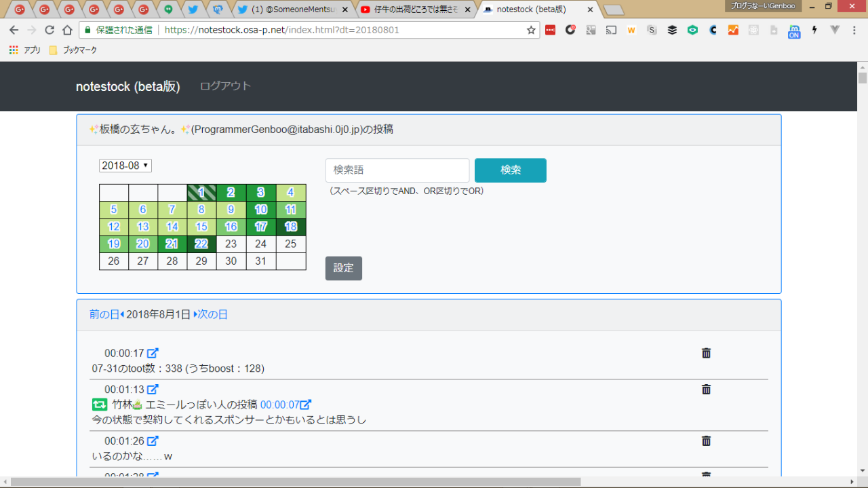Go to the browser home page
This screenshot has width=868, height=488.
[x=67, y=30]
